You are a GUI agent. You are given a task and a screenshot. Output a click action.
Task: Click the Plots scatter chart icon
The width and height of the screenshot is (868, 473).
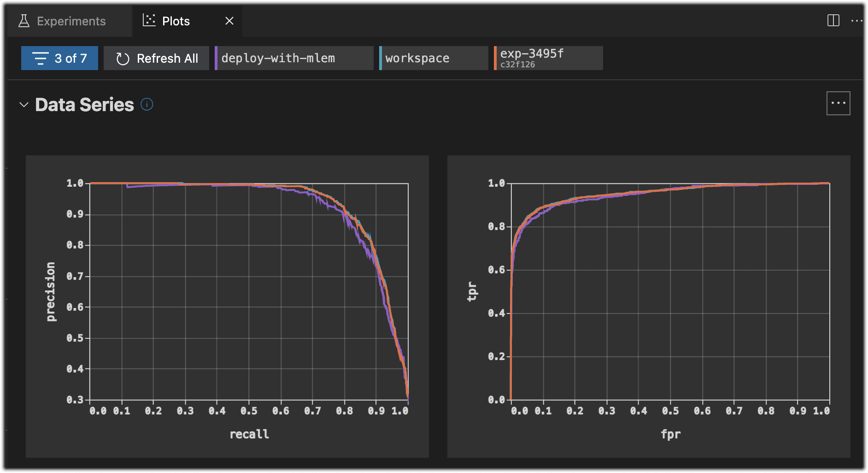click(x=149, y=20)
